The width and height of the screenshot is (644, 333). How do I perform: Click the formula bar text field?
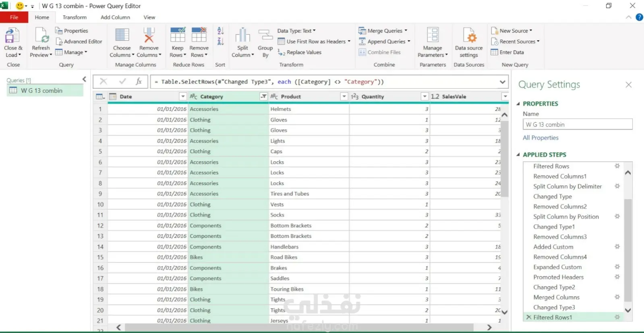[x=324, y=82]
